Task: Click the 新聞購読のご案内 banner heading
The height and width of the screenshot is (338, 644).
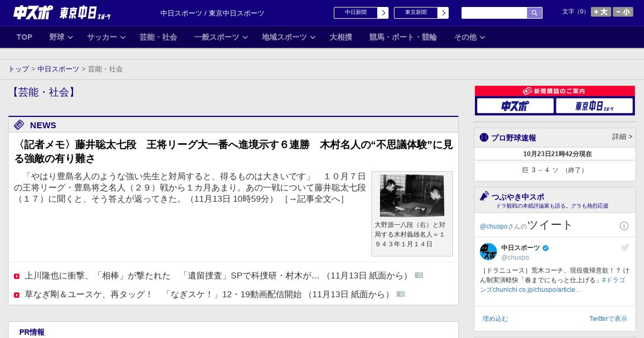Action: [x=555, y=91]
